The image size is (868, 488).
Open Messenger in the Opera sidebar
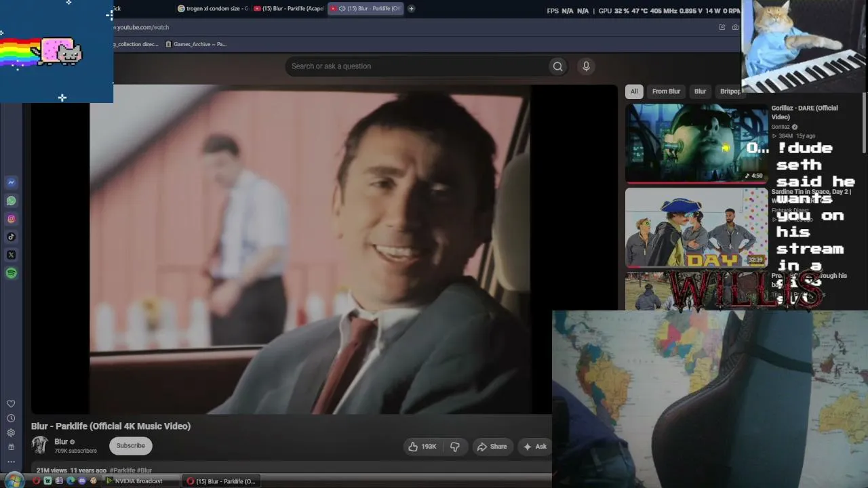(12, 182)
